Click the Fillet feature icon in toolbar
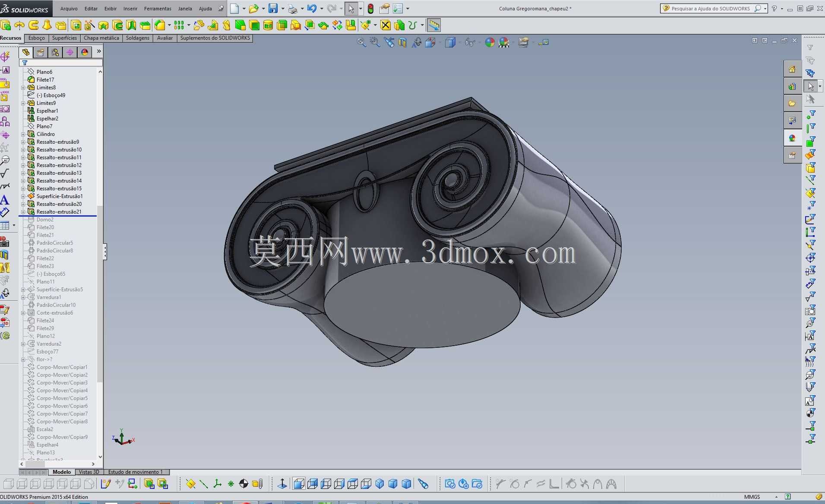This screenshot has height=504, width=825. pyautogui.click(x=160, y=25)
